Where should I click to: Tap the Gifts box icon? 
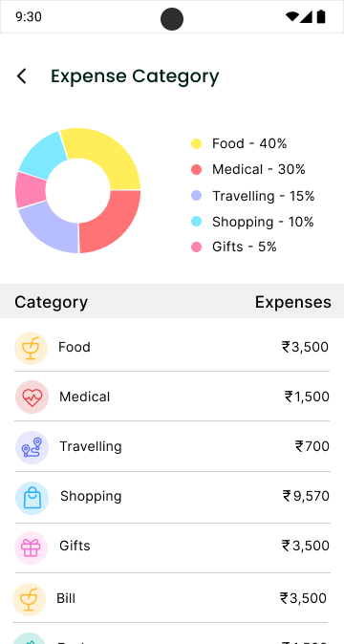click(32, 547)
